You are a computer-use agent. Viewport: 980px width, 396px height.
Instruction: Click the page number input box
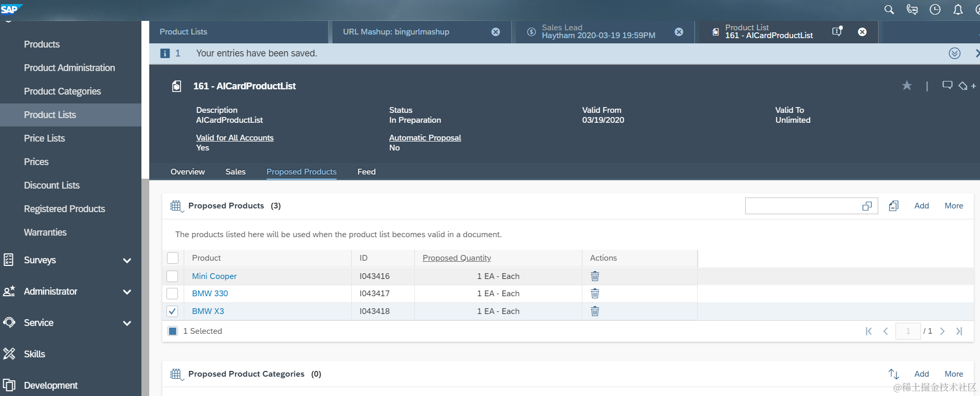tap(908, 331)
